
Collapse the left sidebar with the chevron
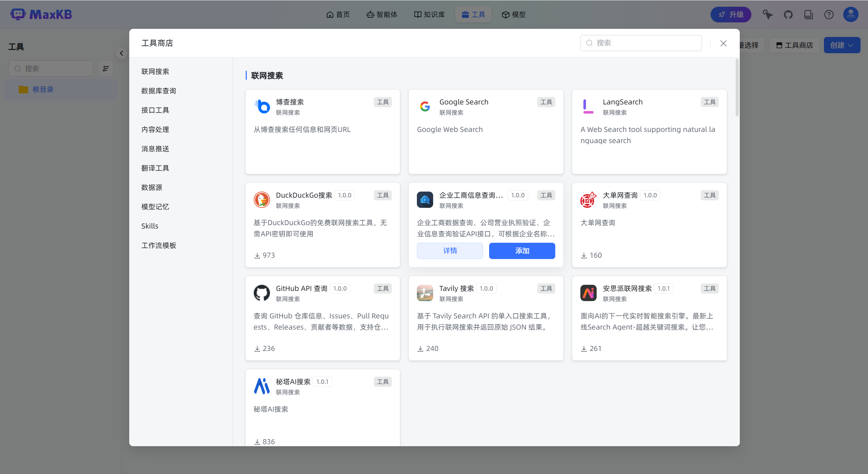121,53
